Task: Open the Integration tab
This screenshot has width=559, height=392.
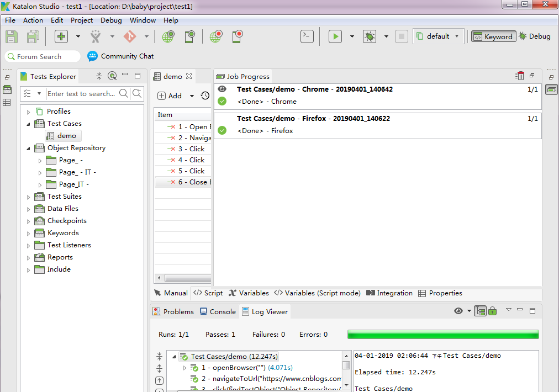Action: [x=389, y=293]
